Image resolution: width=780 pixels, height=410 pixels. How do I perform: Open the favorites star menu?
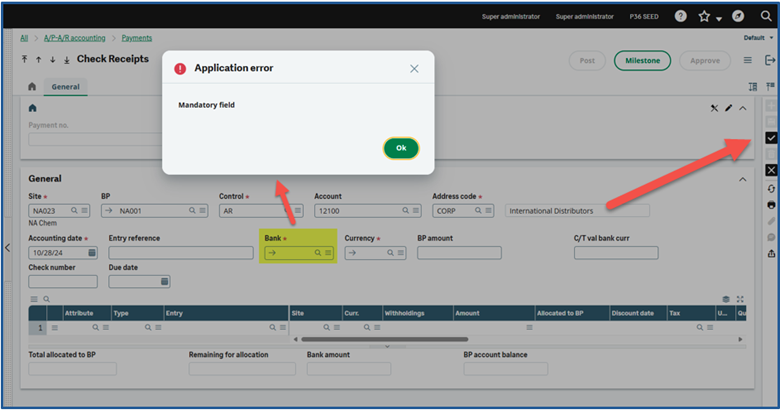[705, 17]
